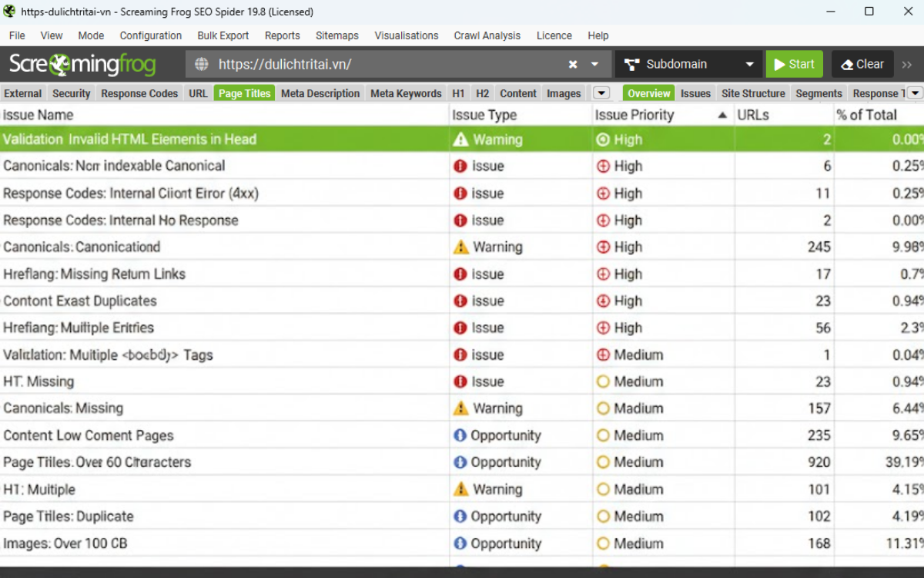Click the globe icon in URL bar

point(202,65)
